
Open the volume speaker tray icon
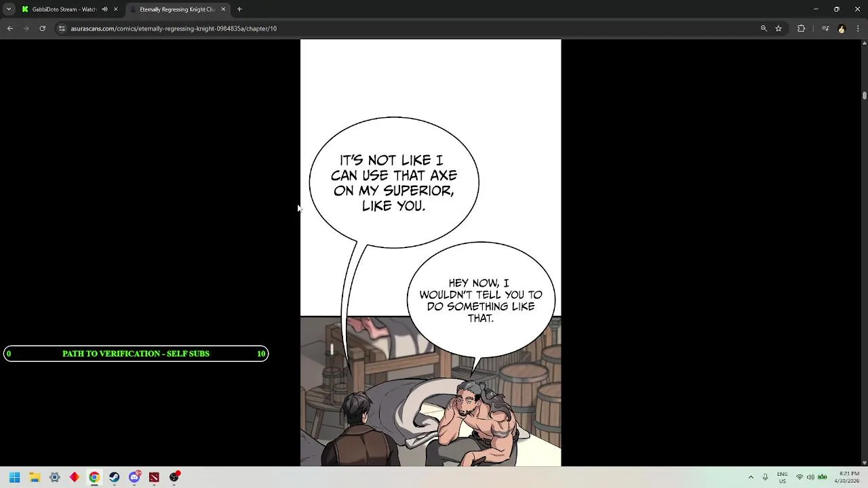pyautogui.click(x=810, y=477)
